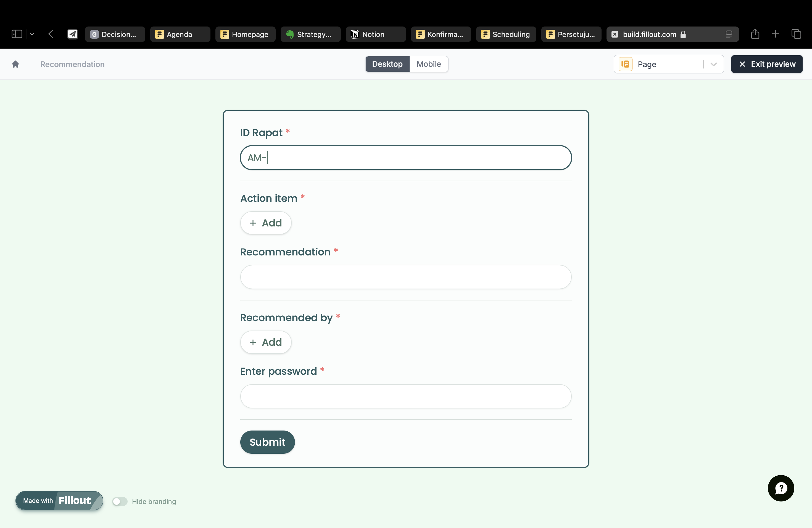Select Desktop preview mode
Viewport: 812px width, 528px height.
pyautogui.click(x=387, y=64)
